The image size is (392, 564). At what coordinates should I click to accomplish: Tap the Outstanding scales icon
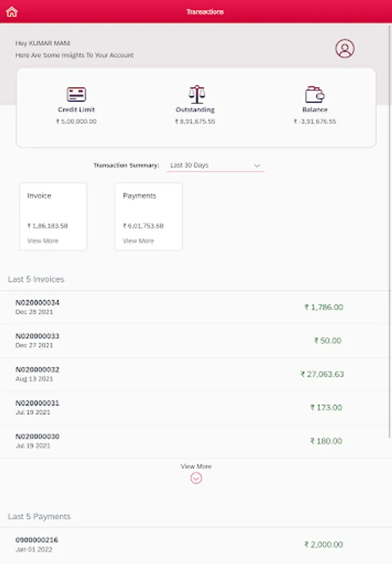[x=196, y=95]
